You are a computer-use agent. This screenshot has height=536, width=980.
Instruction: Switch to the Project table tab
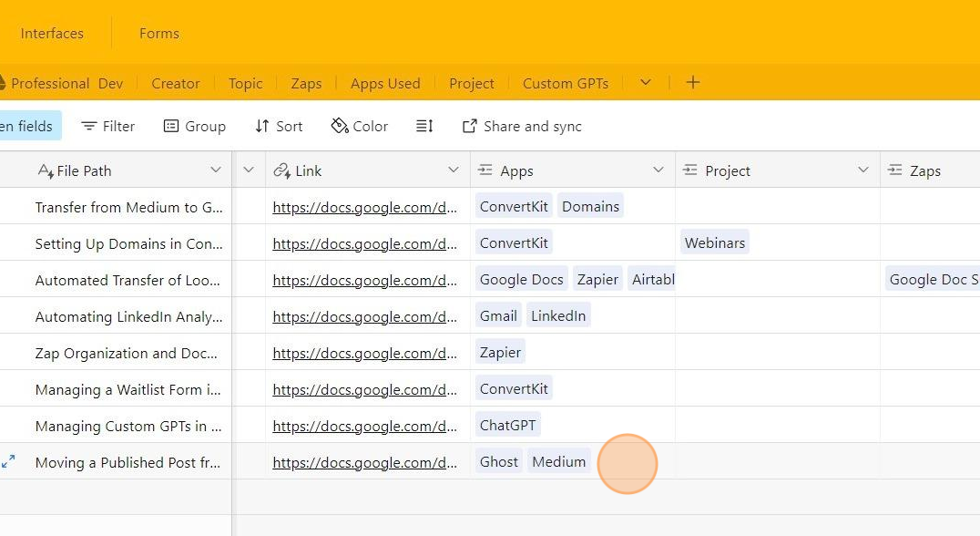coord(472,83)
